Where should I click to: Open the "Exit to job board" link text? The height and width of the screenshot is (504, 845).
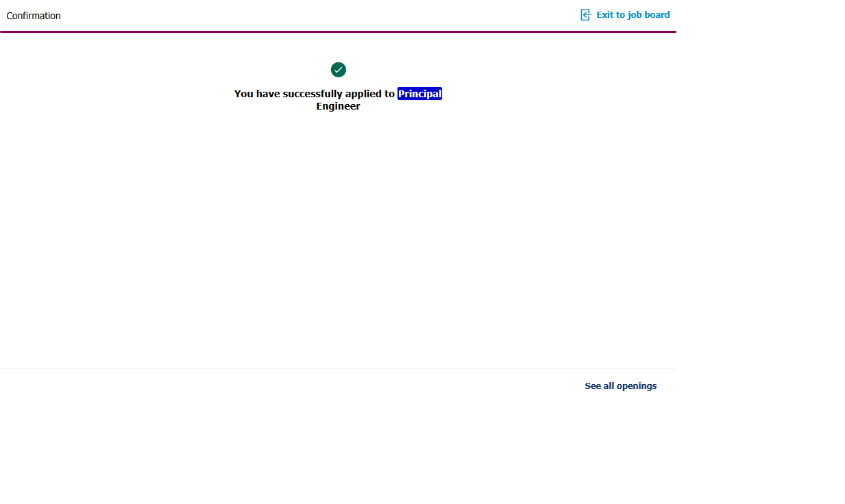(633, 15)
